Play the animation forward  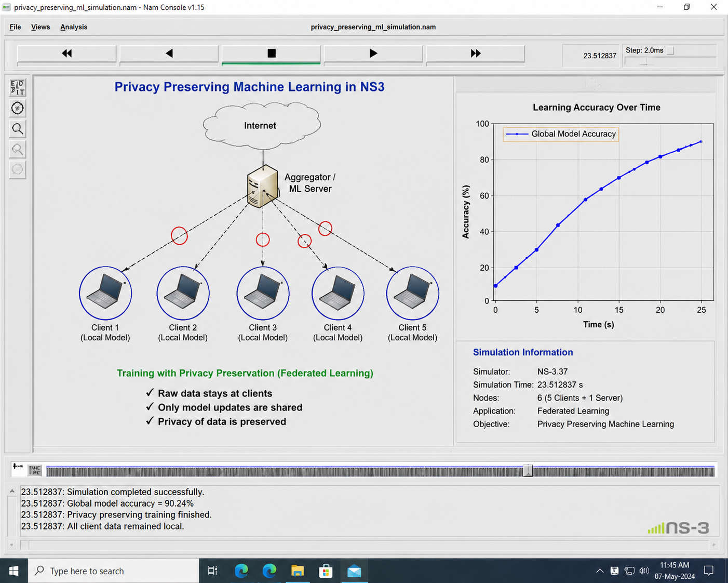tap(373, 54)
